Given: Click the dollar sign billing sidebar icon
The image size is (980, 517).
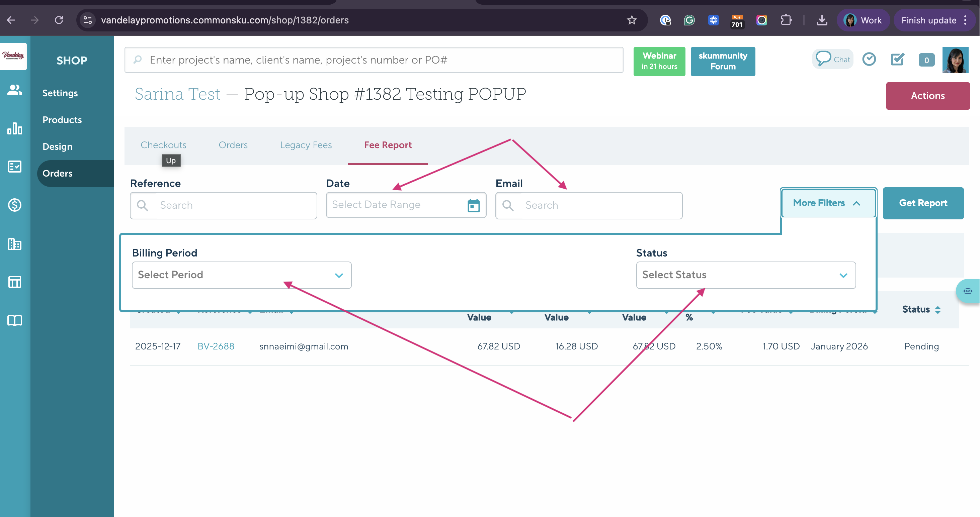Looking at the screenshot, I should point(14,205).
